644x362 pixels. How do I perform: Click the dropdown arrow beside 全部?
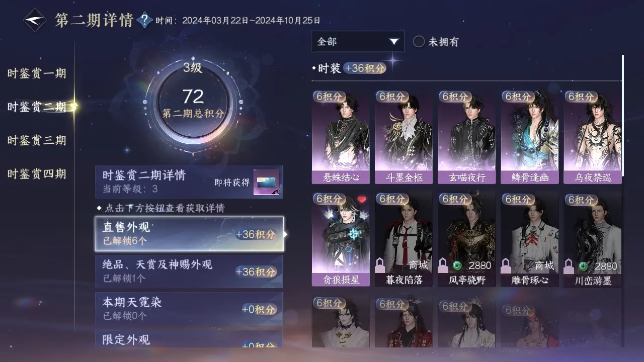(x=394, y=42)
